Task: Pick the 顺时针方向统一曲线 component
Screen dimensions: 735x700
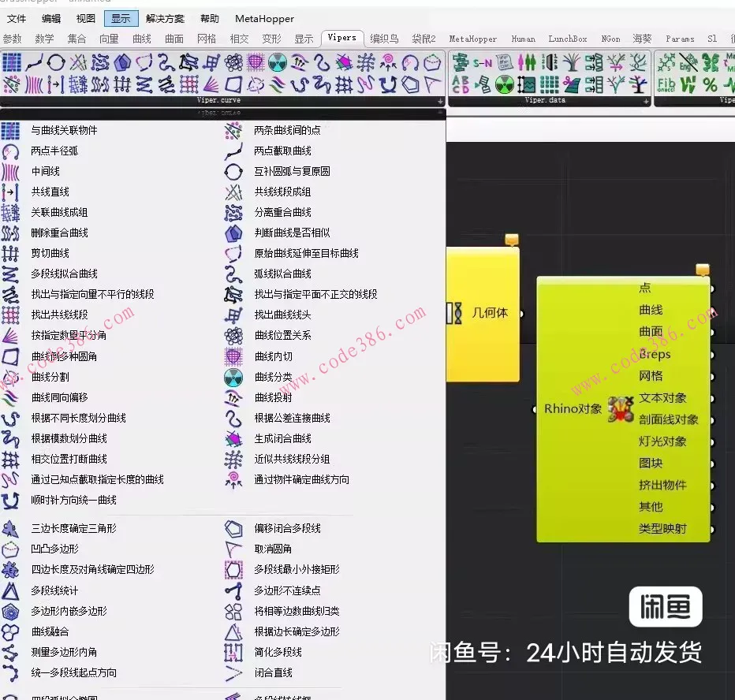Action: 73,500
